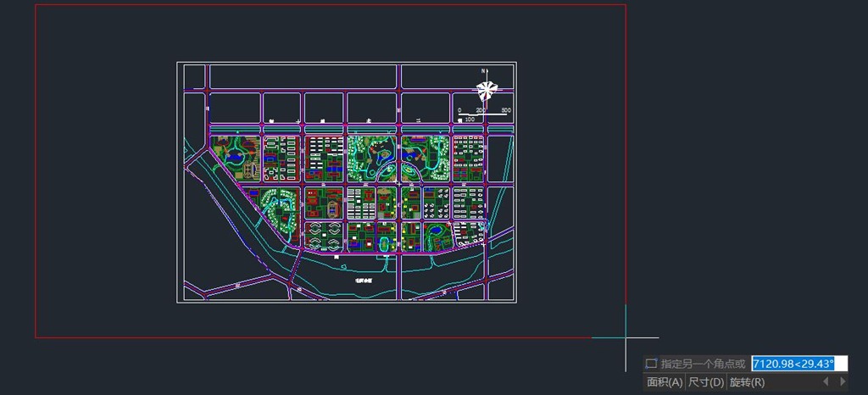Viewport: 868px width, 395px height.
Task: Click the right scroll arrow in options bar
Action: click(x=844, y=382)
